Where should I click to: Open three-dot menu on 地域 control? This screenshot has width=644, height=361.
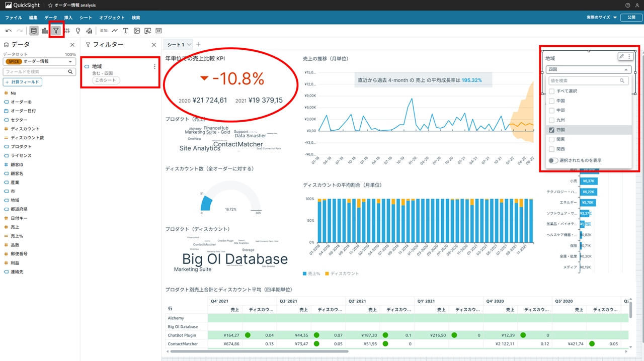pos(629,56)
